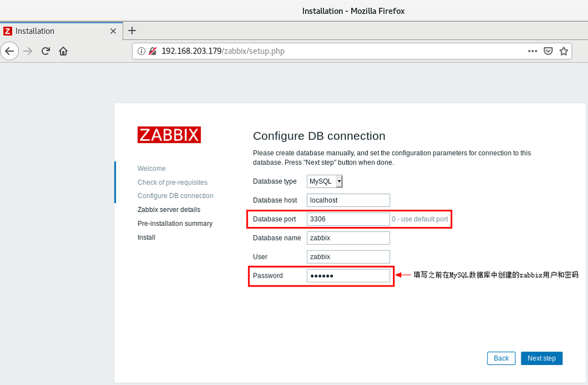Select the Installation browser tab

61,31
